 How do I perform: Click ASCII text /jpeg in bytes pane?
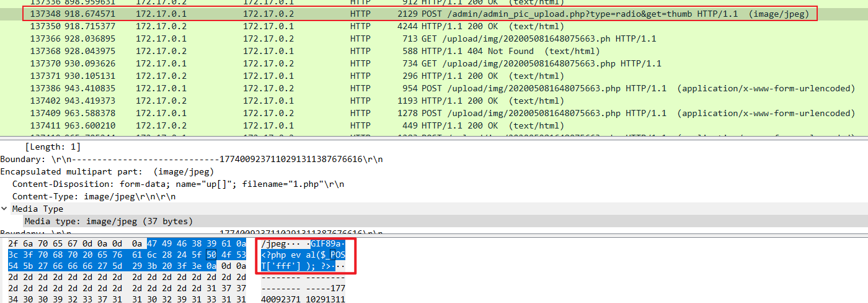point(275,243)
